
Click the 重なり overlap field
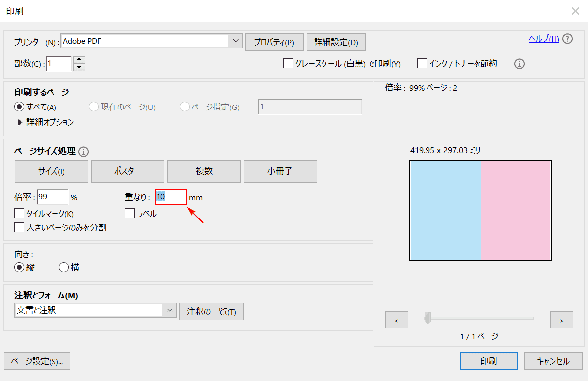170,197
